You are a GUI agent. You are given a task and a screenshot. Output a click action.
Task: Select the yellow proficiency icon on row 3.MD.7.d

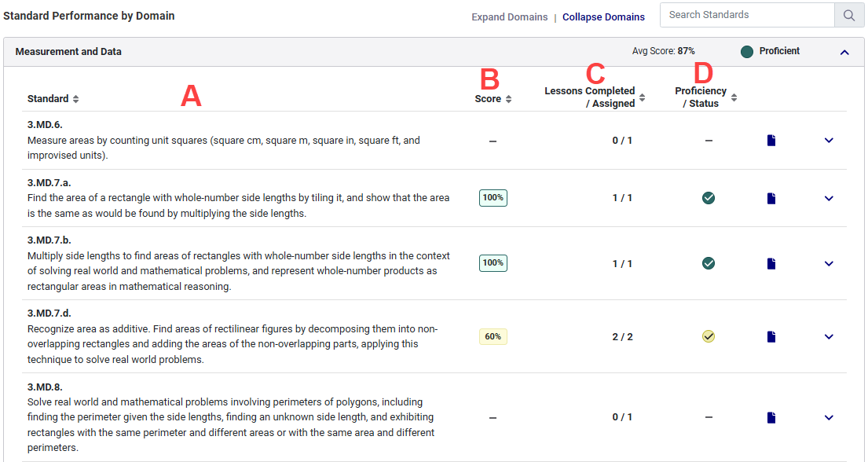(709, 336)
